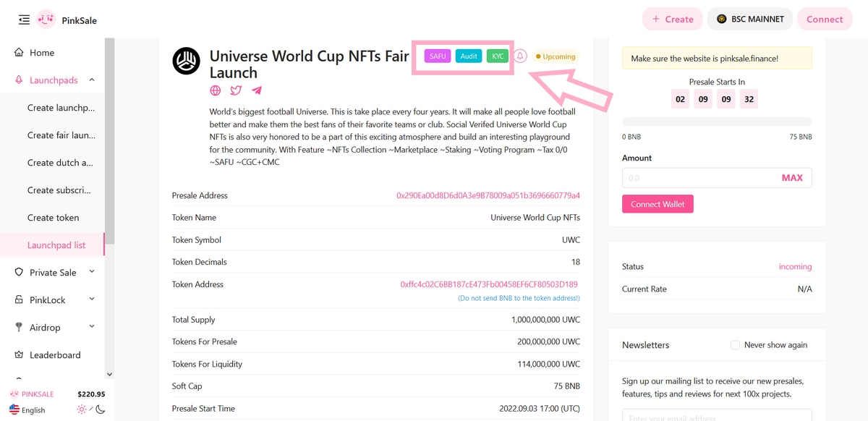Viewport: 868px width, 421px height.
Task: Switch to dark mode moon icon
Action: (x=101, y=409)
